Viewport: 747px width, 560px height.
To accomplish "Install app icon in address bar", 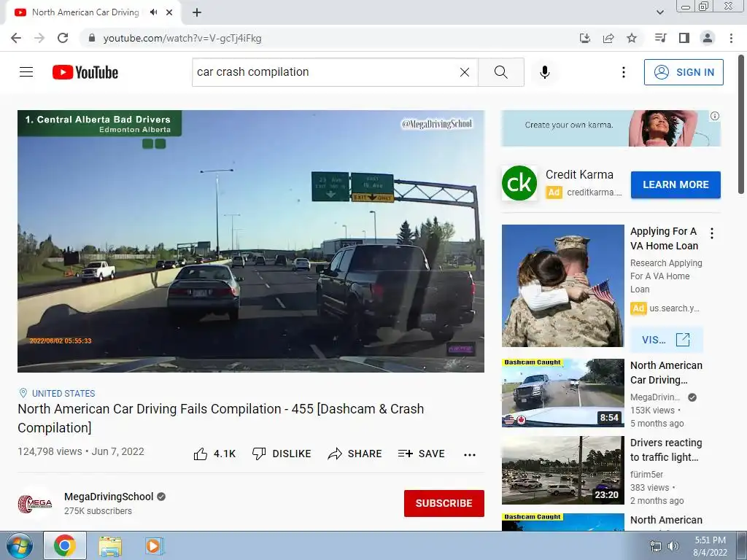I will 585,38.
